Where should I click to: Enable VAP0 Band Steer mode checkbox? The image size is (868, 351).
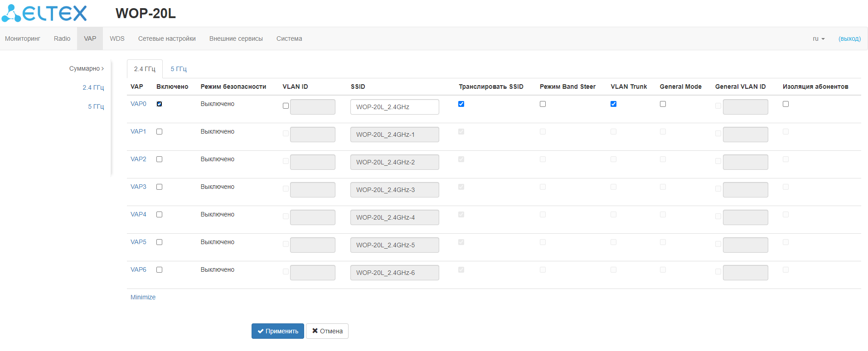coord(543,104)
